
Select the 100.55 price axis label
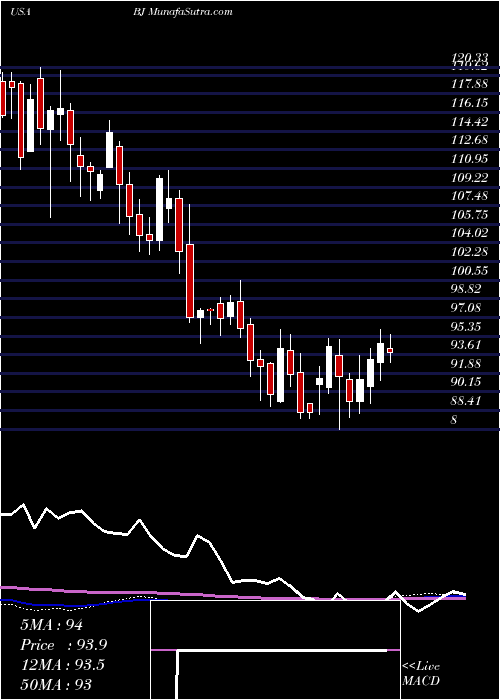click(469, 271)
